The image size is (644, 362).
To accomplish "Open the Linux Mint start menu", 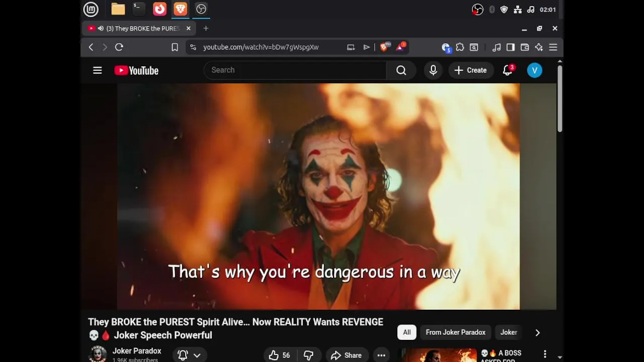I will 91,9.
